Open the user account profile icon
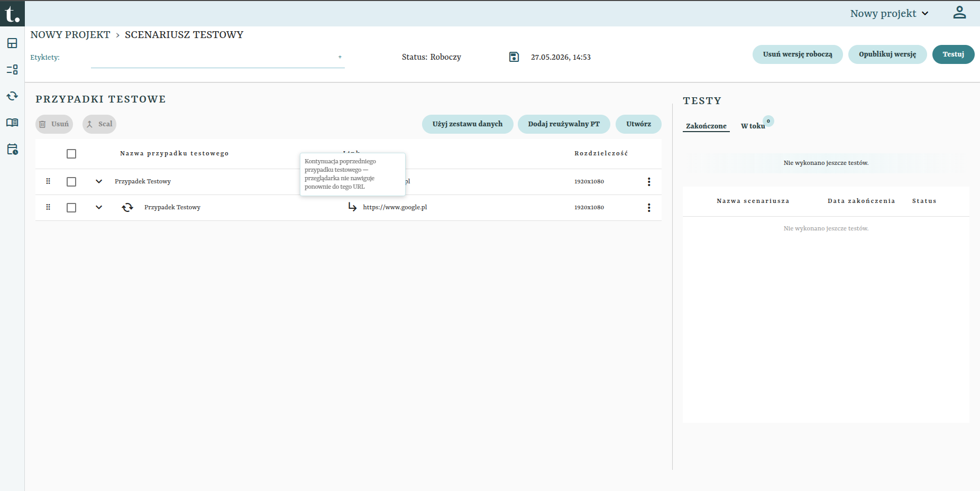The image size is (980, 491). click(x=959, y=13)
